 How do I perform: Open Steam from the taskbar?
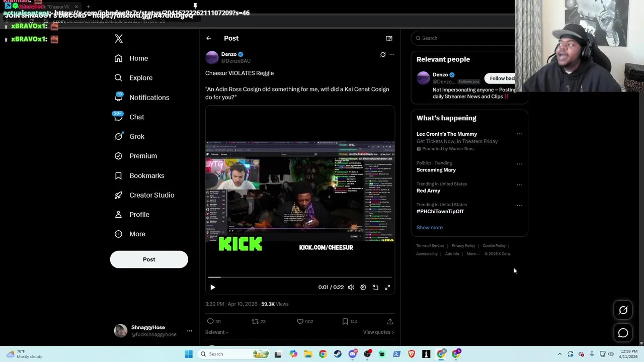338,354
